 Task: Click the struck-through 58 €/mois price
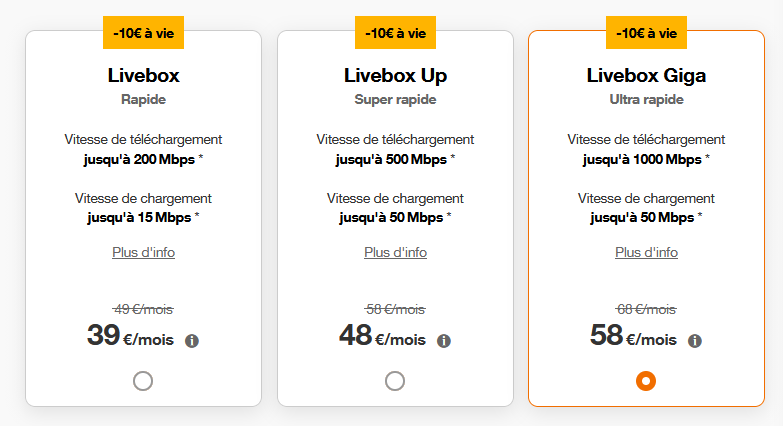[395, 310]
